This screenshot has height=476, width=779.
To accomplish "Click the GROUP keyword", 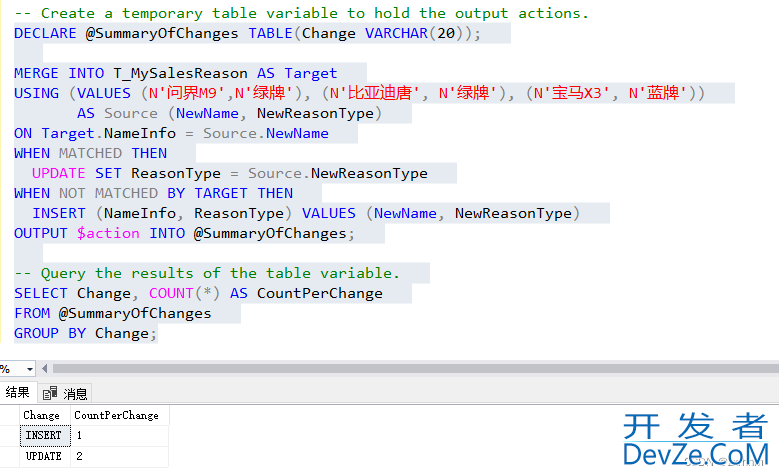I will (x=36, y=333).
